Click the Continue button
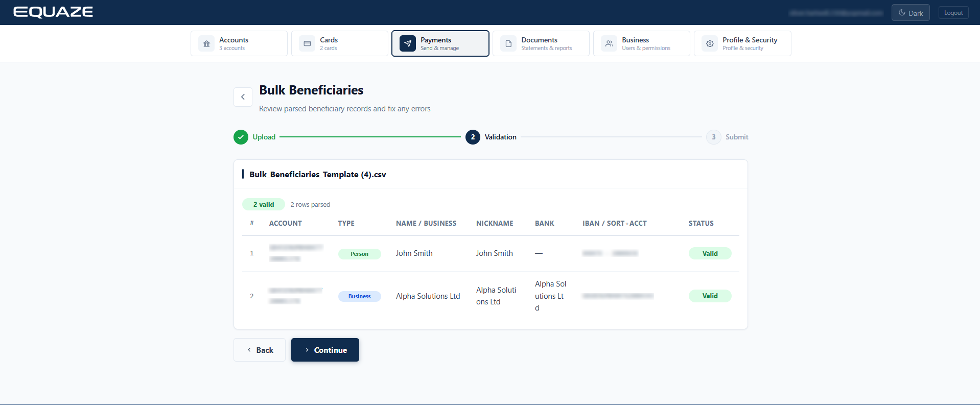Viewport: 980px width, 405px height. point(325,350)
